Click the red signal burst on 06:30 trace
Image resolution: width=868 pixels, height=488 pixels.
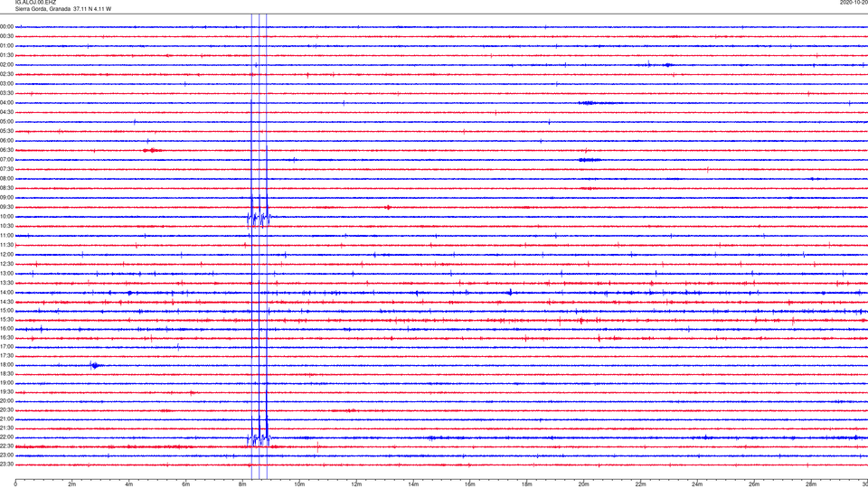tap(152, 151)
